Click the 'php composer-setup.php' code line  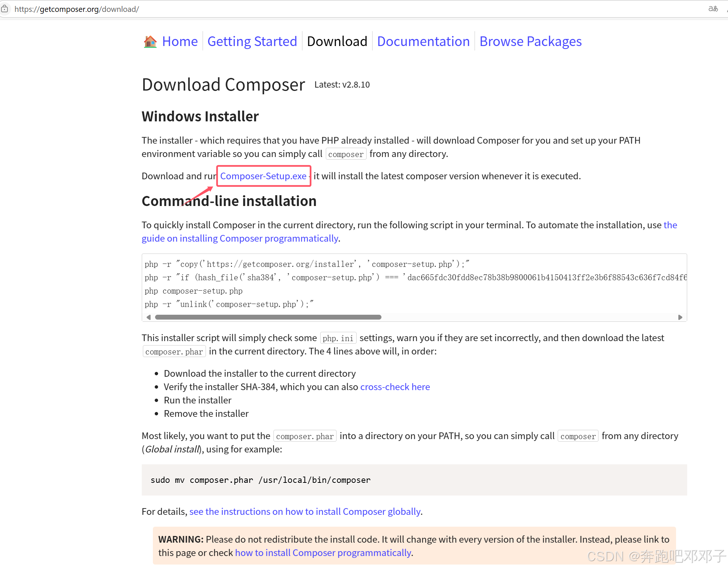pos(194,291)
